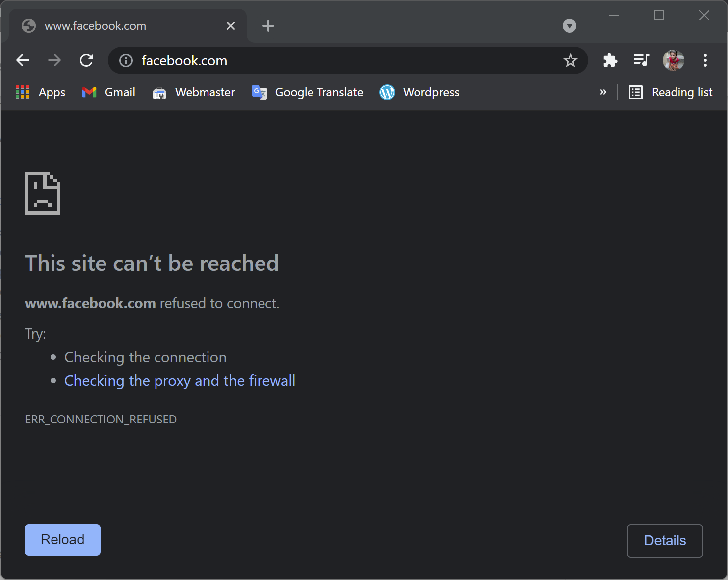Open Gmail bookmark
728x580 pixels.
[x=108, y=92]
